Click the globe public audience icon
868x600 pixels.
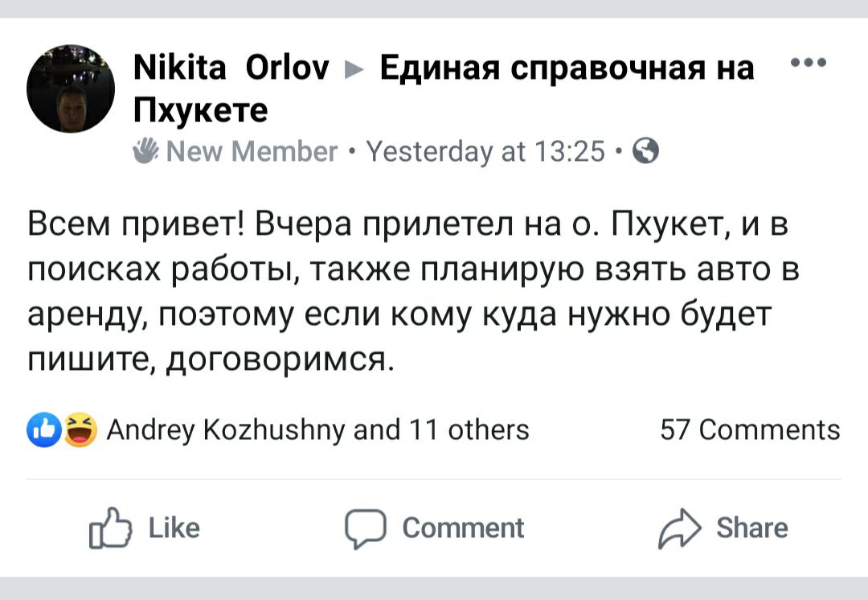[x=645, y=150]
